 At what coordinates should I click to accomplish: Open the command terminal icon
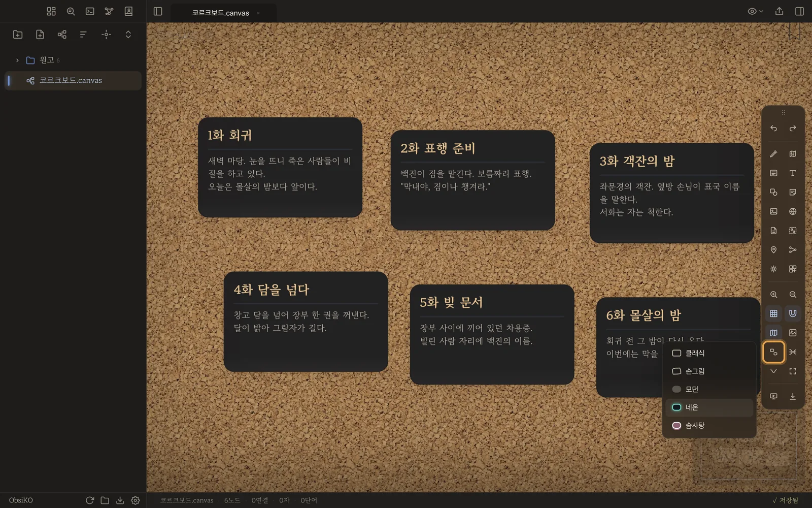coord(90,11)
